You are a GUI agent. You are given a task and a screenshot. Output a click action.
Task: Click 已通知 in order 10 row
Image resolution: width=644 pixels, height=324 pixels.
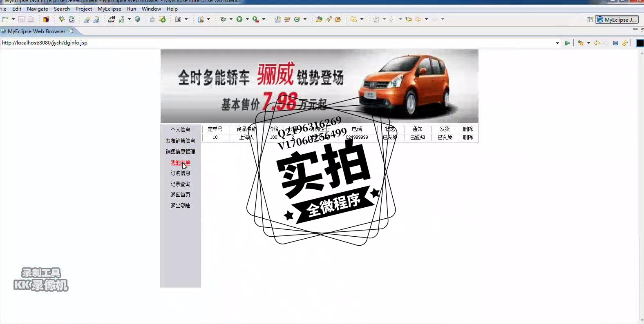pyautogui.click(x=418, y=138)
